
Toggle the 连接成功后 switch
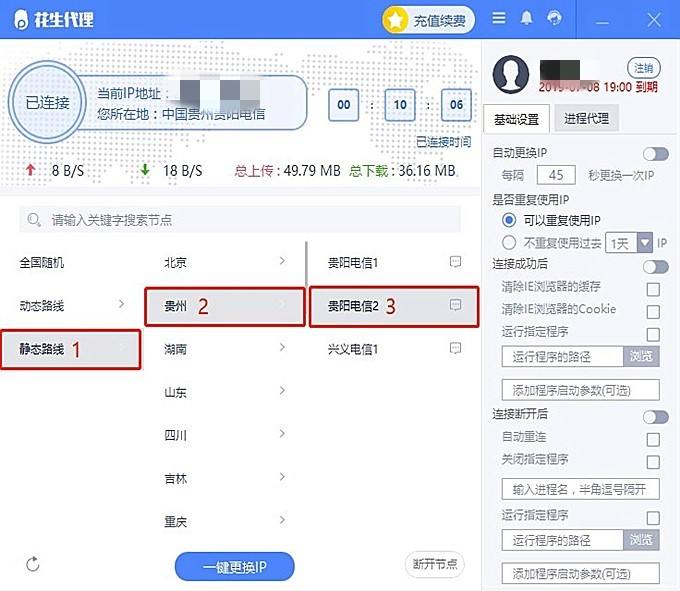tap(656, 267)
